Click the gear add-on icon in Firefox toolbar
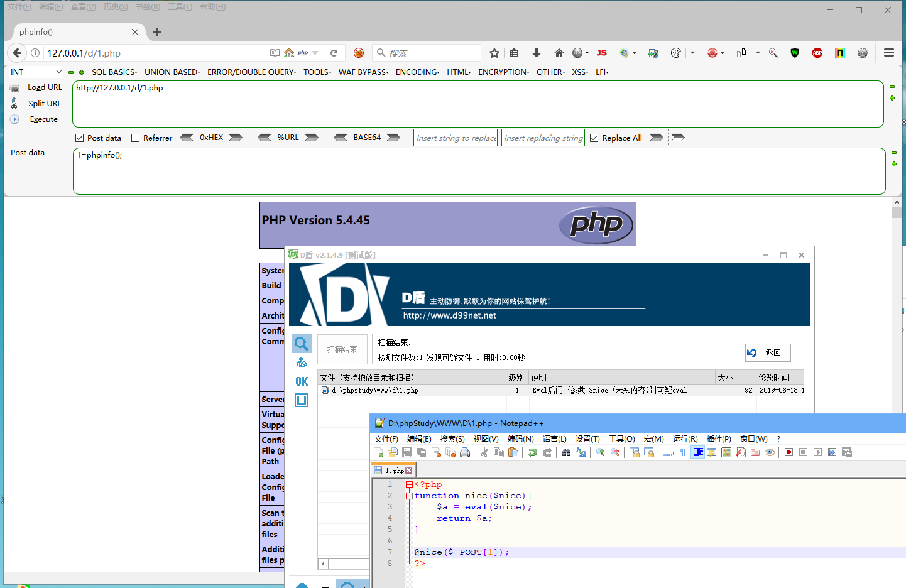906x588 pixels. [x=863, y=53]
